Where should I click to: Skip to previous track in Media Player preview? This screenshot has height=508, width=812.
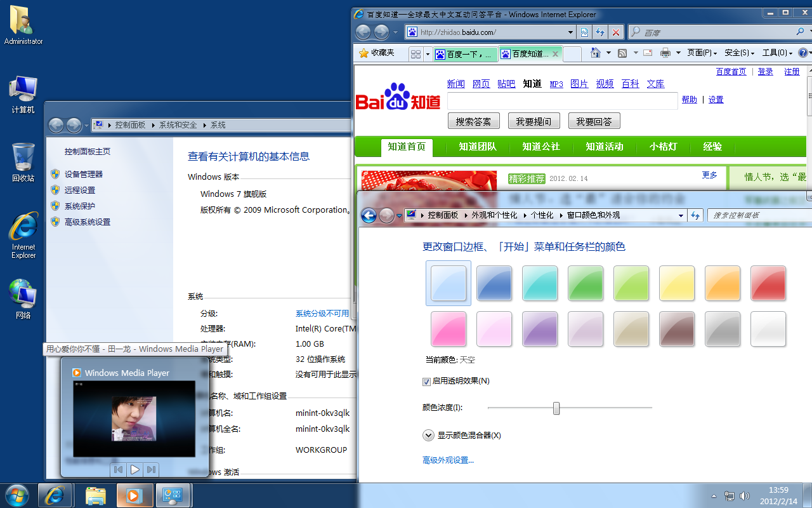pyautogui.click(x=118, y=470)
